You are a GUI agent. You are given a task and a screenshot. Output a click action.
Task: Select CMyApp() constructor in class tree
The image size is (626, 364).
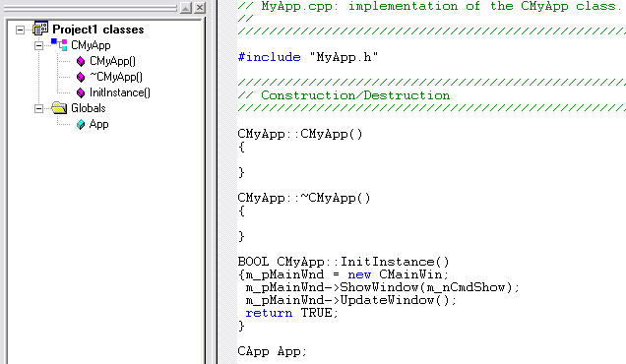point(112,61)
